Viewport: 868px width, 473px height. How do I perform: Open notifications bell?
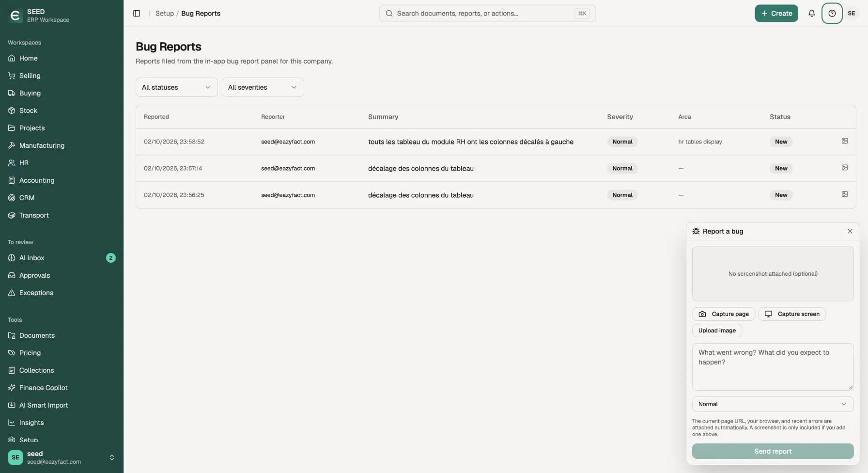tap(812, 14)
